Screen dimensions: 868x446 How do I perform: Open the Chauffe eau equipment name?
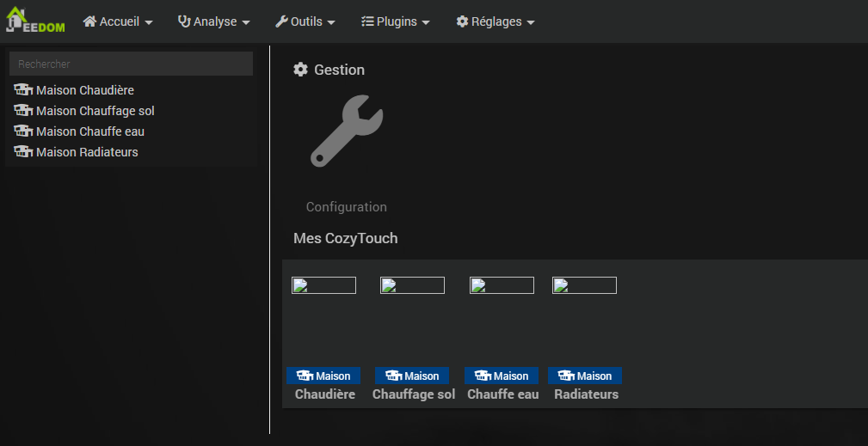(502, 394)
